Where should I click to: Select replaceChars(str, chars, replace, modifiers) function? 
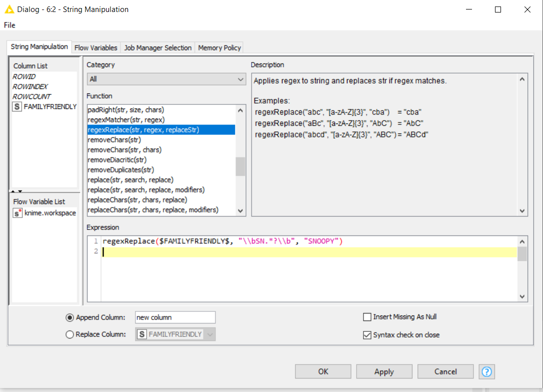click(161, 210)
